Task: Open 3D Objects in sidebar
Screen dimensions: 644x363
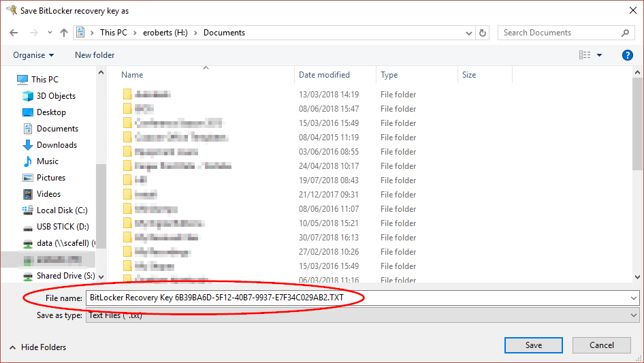Action: point(56,96)
